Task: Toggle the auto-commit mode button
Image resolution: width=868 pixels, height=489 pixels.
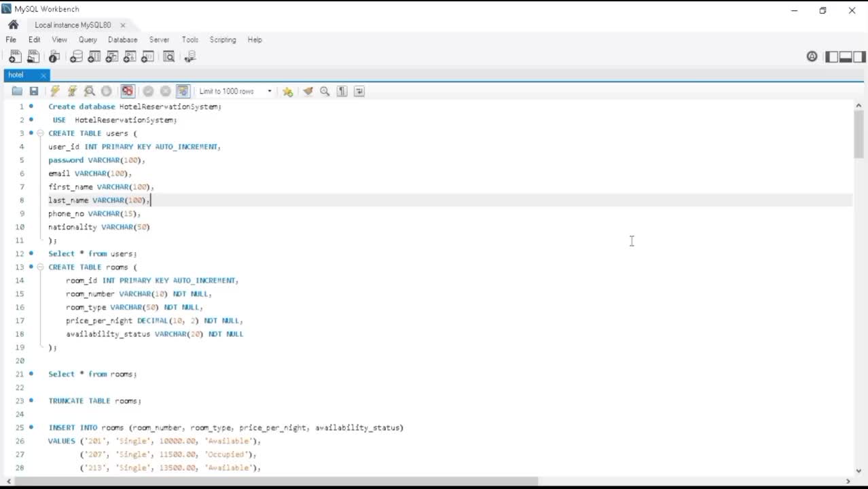Action: pyautogui.click(x=183, y=91)
